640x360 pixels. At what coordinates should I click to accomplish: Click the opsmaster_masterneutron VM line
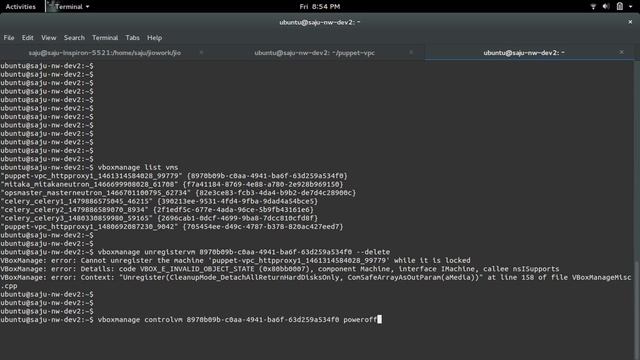[178, 193]
